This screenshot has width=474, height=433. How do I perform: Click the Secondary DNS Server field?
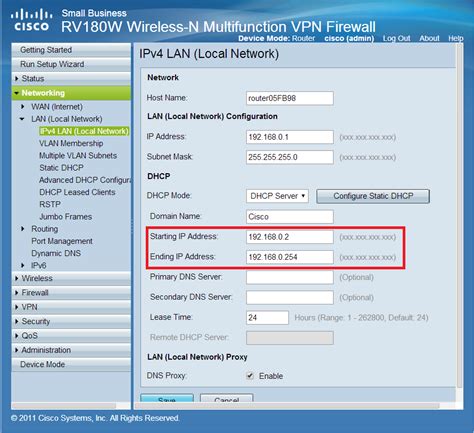[290, 297]
